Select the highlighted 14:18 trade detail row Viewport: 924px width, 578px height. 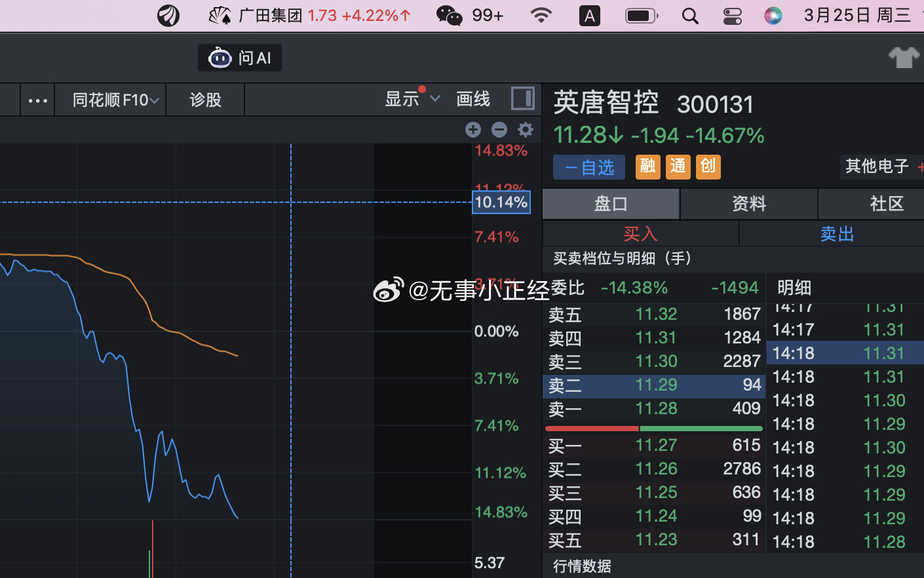844,353
